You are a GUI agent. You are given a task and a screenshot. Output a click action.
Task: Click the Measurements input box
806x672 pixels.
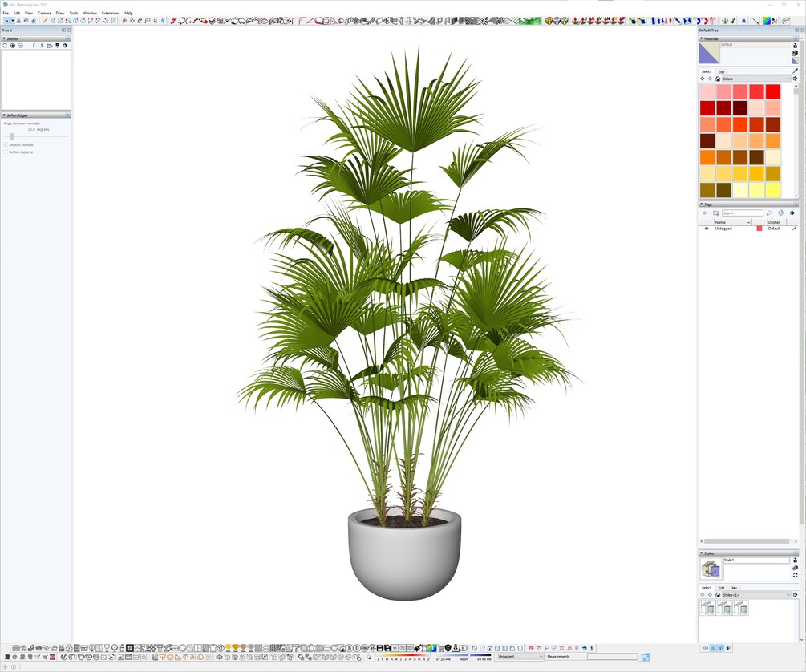(x=612, y=657)
